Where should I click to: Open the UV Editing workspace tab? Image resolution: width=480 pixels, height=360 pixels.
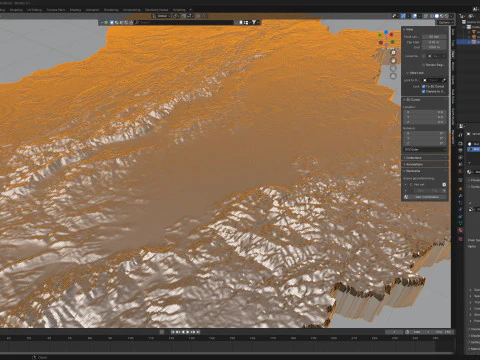[34, 10]
